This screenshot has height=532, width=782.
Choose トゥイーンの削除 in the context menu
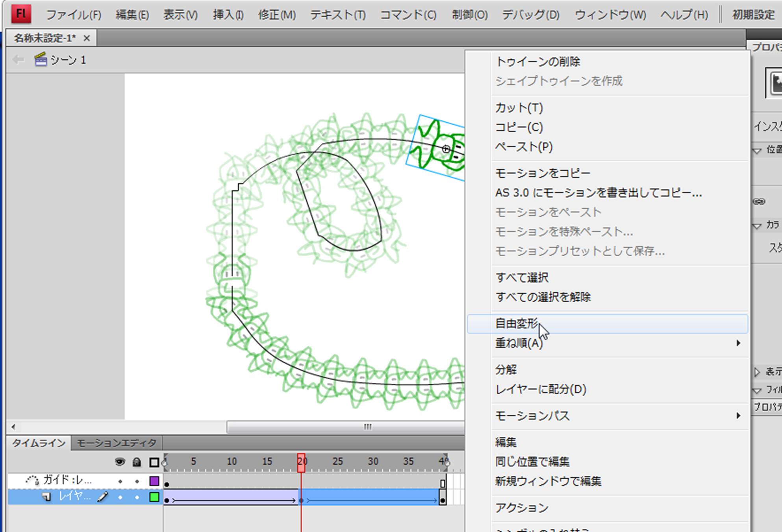(x=537, y=62)
